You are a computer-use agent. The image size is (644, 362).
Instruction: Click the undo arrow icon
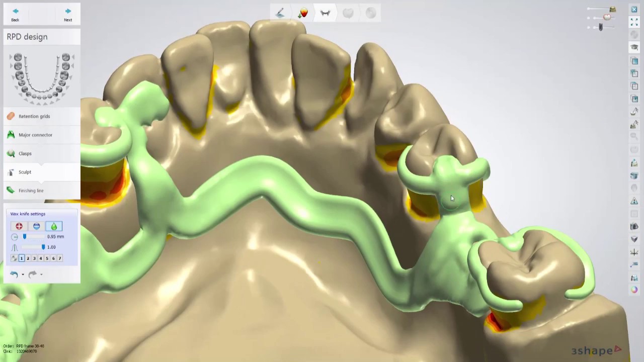[14, 274]
